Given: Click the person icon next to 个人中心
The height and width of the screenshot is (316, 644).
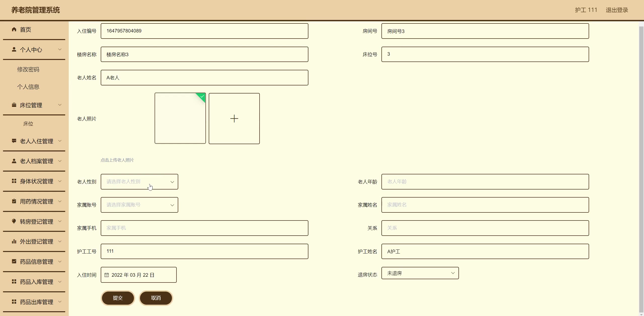Looking at the screenshot, I should (14, 50).
